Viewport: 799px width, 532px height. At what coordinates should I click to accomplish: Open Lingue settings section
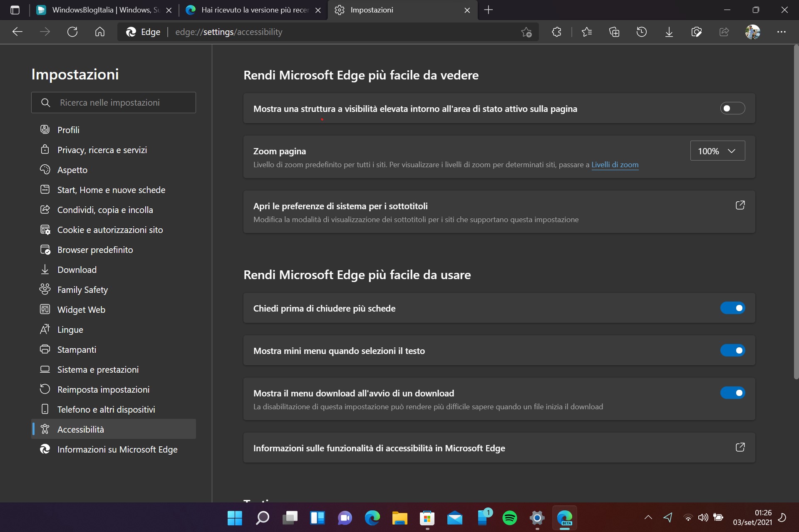[x=114, y=329]
